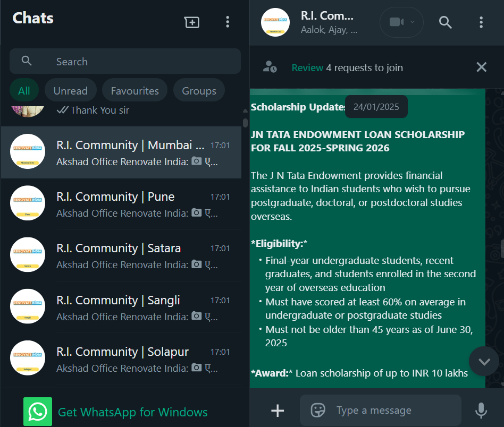The image size is (504, 427).
Task: Click the pending members request icon
Action: coord(270,67)
